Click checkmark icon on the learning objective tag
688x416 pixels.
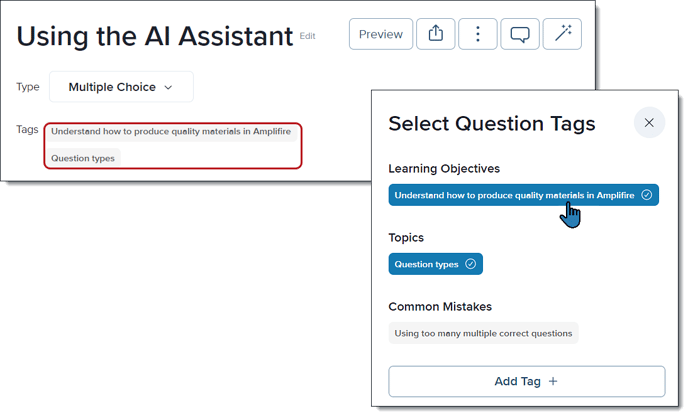click(x=647, y=195)
